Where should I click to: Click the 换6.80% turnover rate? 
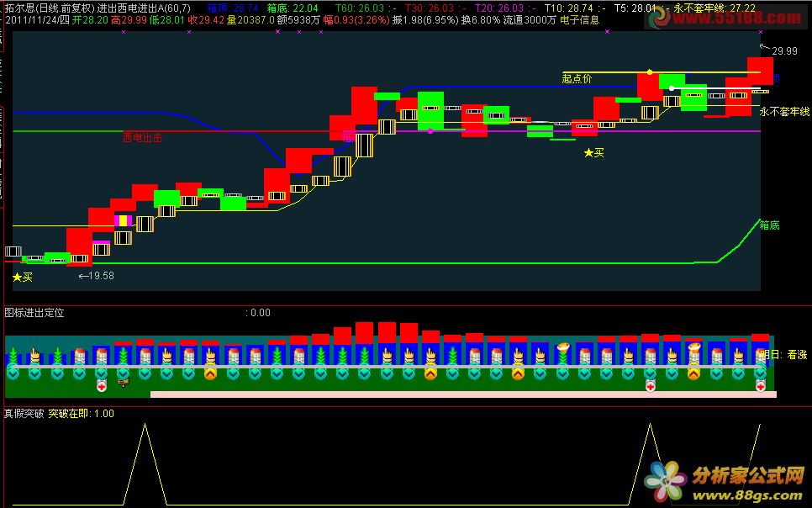coord(481,20)
